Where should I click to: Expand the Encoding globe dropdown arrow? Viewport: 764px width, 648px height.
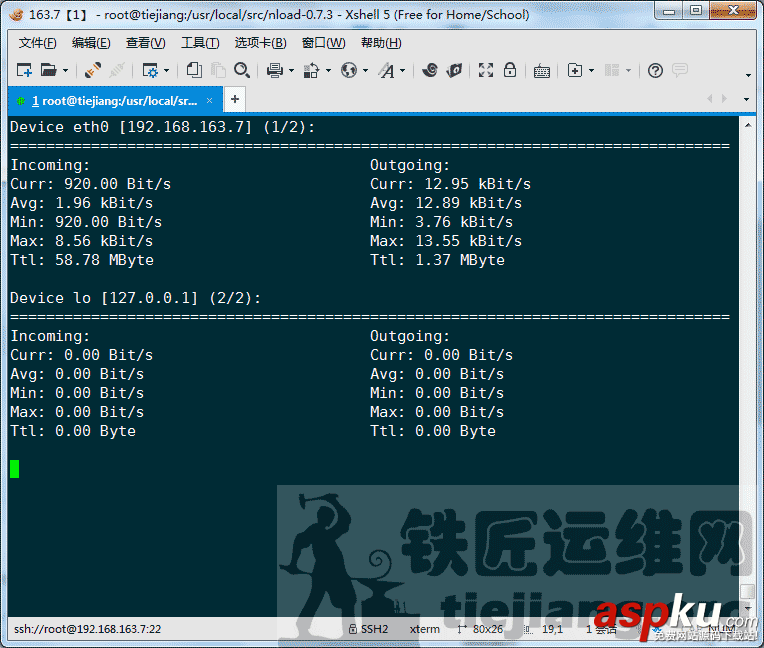click(x=365, y=71)
